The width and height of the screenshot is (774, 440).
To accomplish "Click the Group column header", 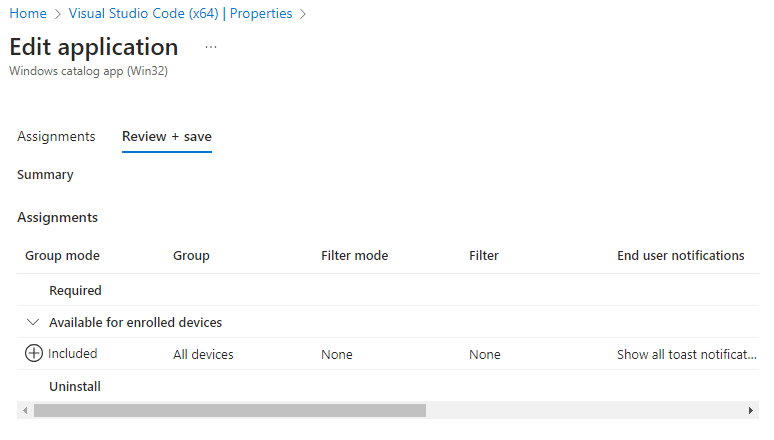I will 191,255.
